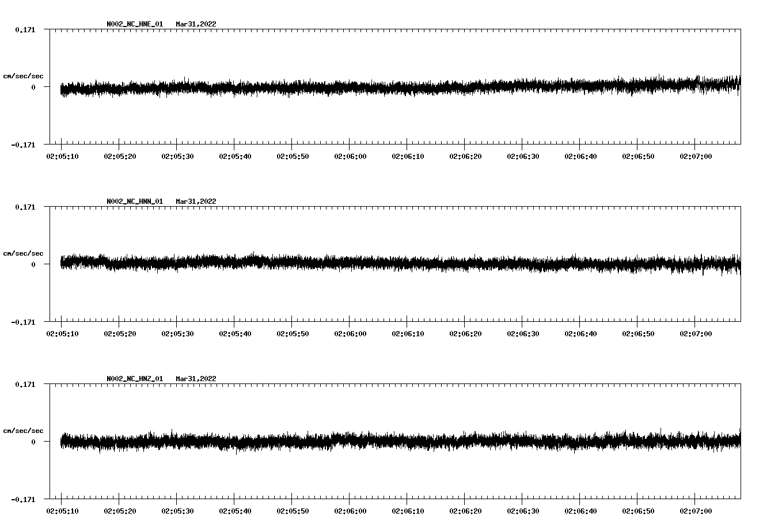Click the cm/sec/sec unit label on HNZ plot
The width and height of the screenshot is (782, 532).
[23, 431]
